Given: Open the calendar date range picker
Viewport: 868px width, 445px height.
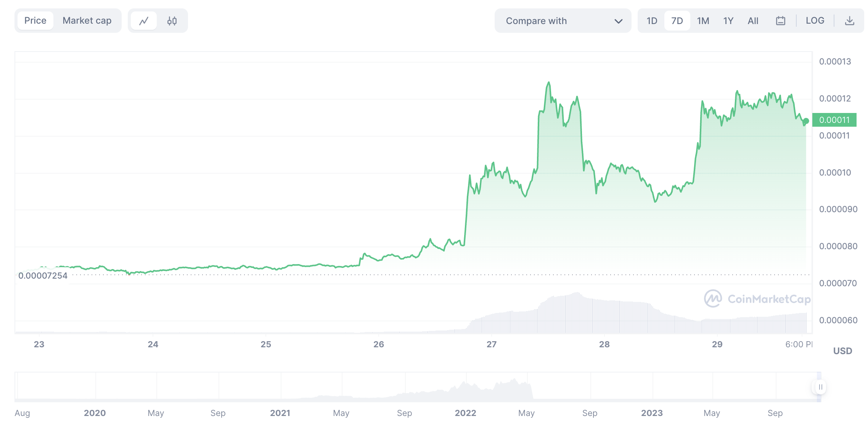Looking at the screenshot, I should point(780,21).
